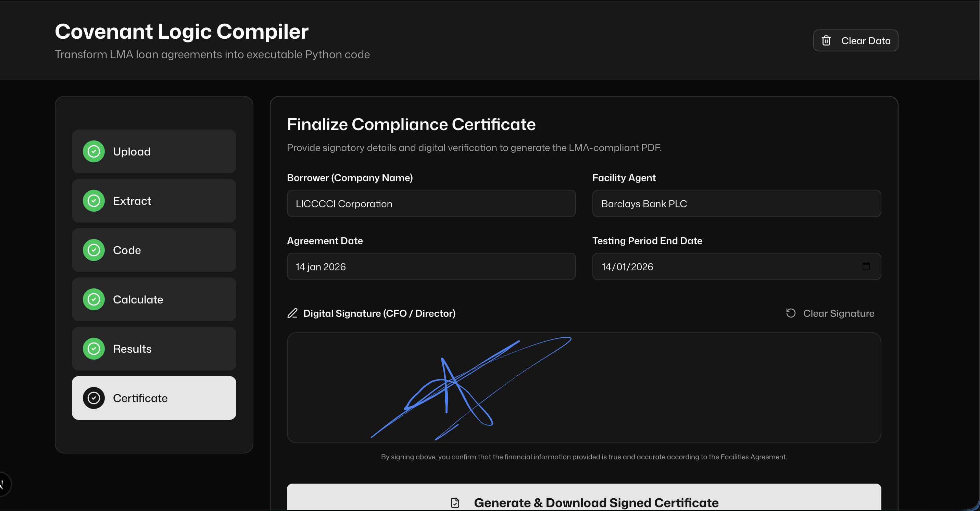Click the green check icon beside Code
The width and height of the screenshot is (980, 511).
[x=93, y=250]
